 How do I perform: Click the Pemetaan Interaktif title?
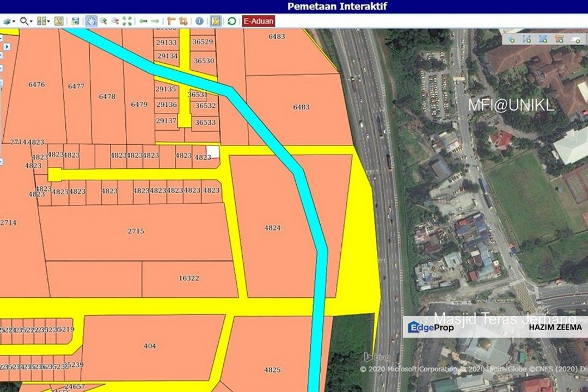pos(337,6)
